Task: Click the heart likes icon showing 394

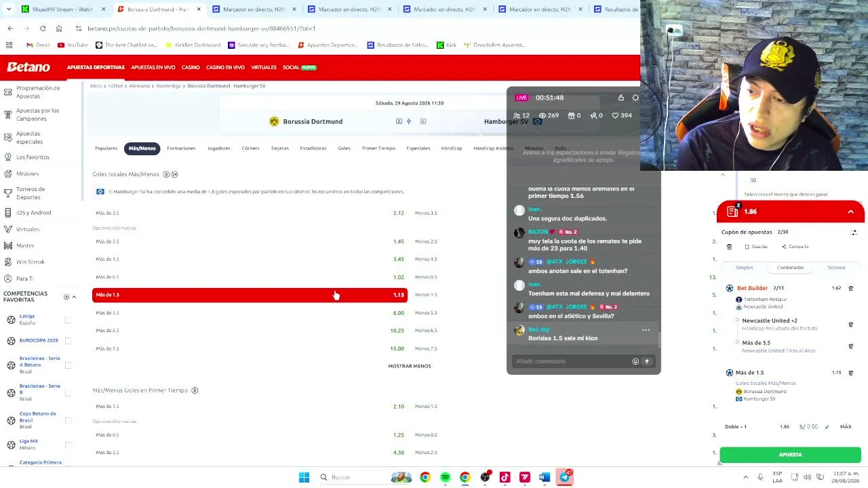Action: 616,115
